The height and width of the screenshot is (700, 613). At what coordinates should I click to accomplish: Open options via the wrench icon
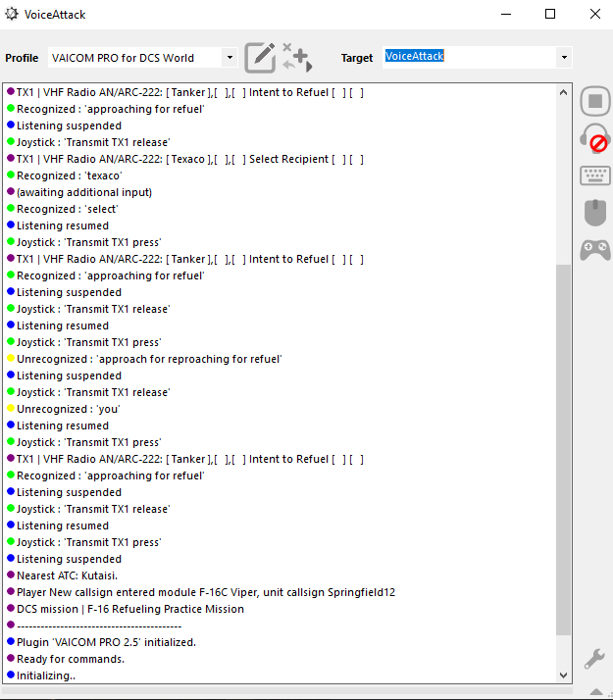(x=594, y=659)
